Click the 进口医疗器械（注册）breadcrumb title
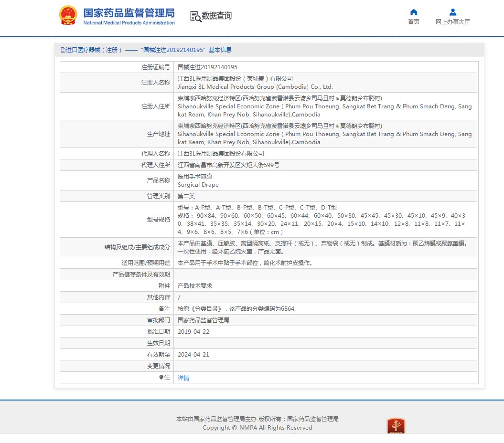This screenshot has height=443, width=504. 94,50
